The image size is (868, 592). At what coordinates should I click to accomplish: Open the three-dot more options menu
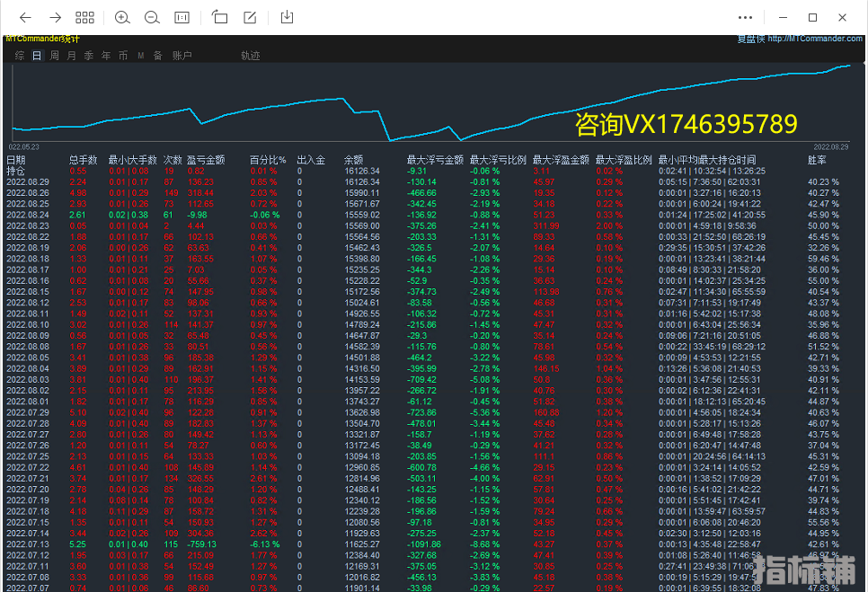click(x=745, y=17)
